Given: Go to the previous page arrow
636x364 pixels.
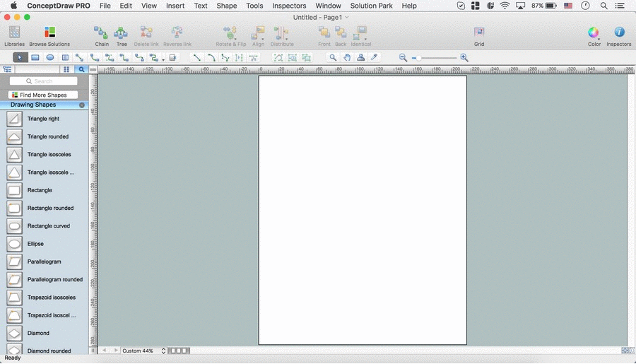Looking at the screenshot, I should coord(105,351).
